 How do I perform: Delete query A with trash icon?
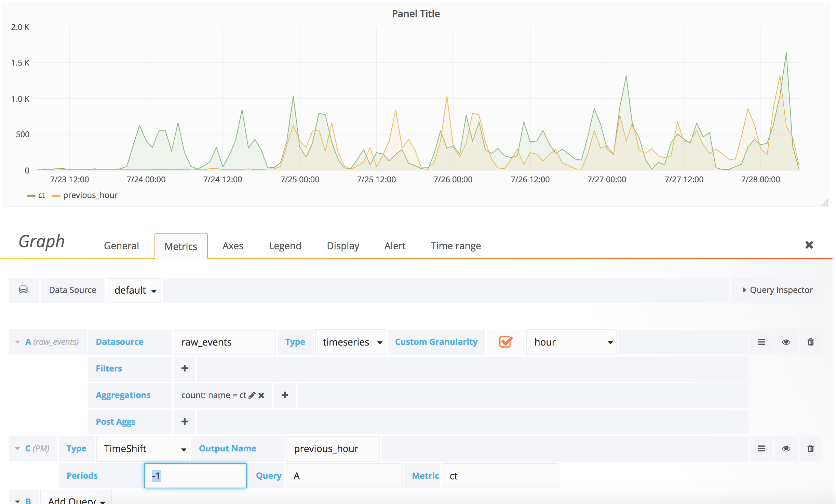pos(810,342)
